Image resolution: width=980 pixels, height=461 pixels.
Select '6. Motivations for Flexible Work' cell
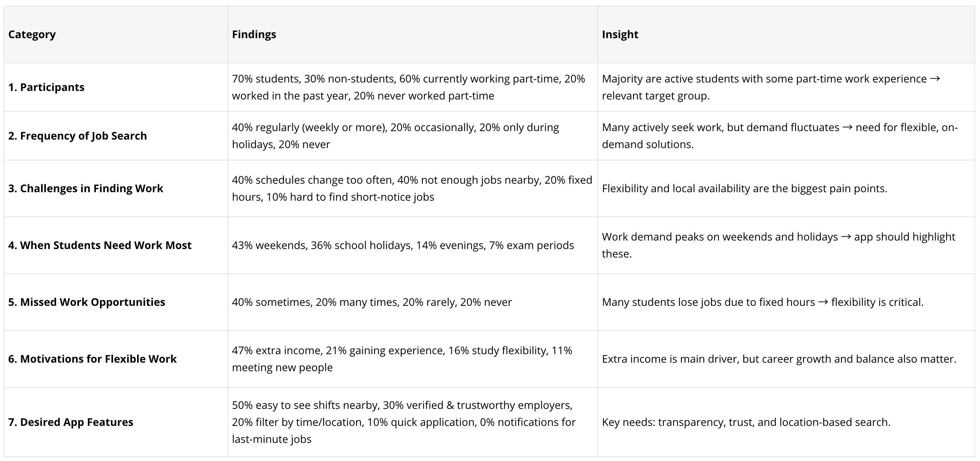(x=92, y=359)
